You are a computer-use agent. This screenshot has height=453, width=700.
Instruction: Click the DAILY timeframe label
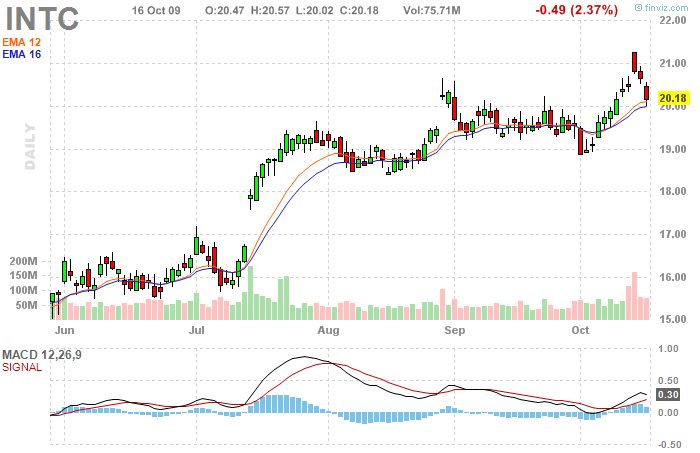pyautogui.click(x=30, y=147)
